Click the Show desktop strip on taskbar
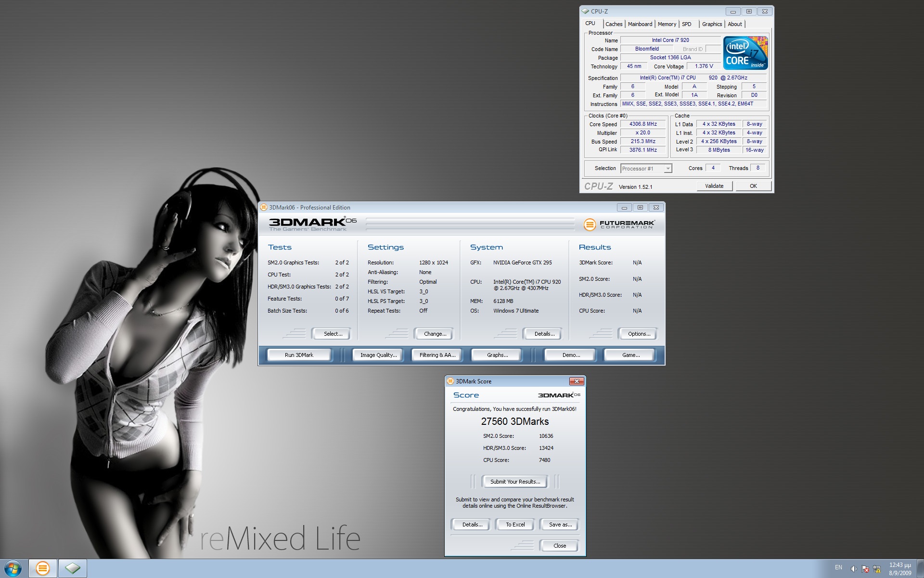924x578 pixels. click(920, 568)
